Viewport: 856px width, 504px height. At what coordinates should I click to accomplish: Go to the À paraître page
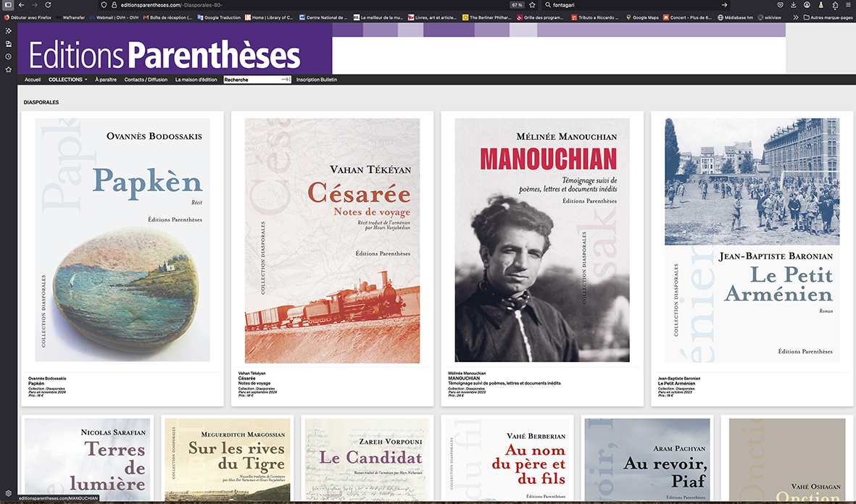pos(106,80)
